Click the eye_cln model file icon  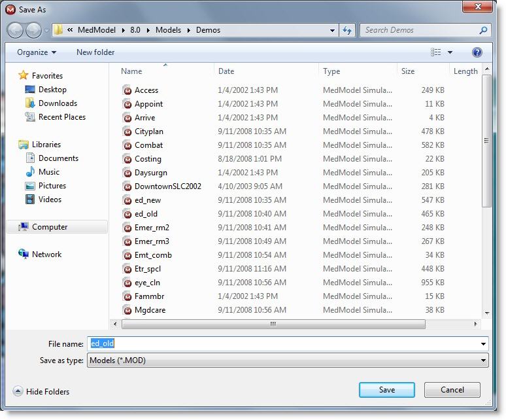[127, 283]
